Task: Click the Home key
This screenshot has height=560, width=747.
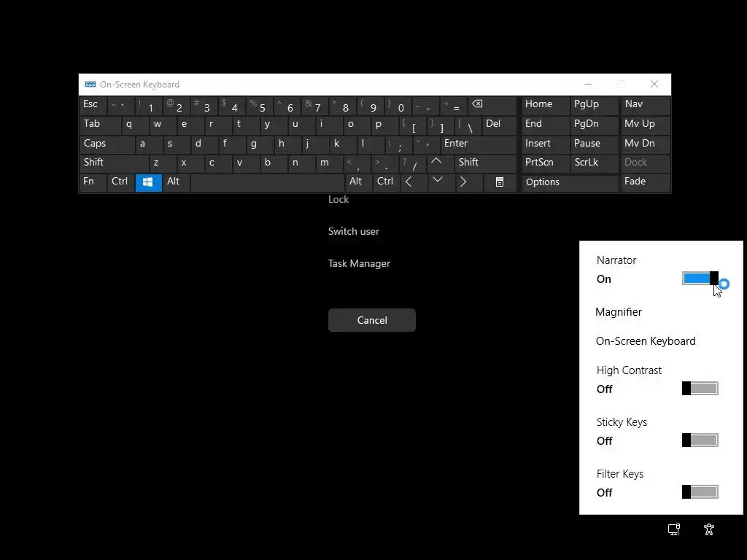Action: [546, 105]
